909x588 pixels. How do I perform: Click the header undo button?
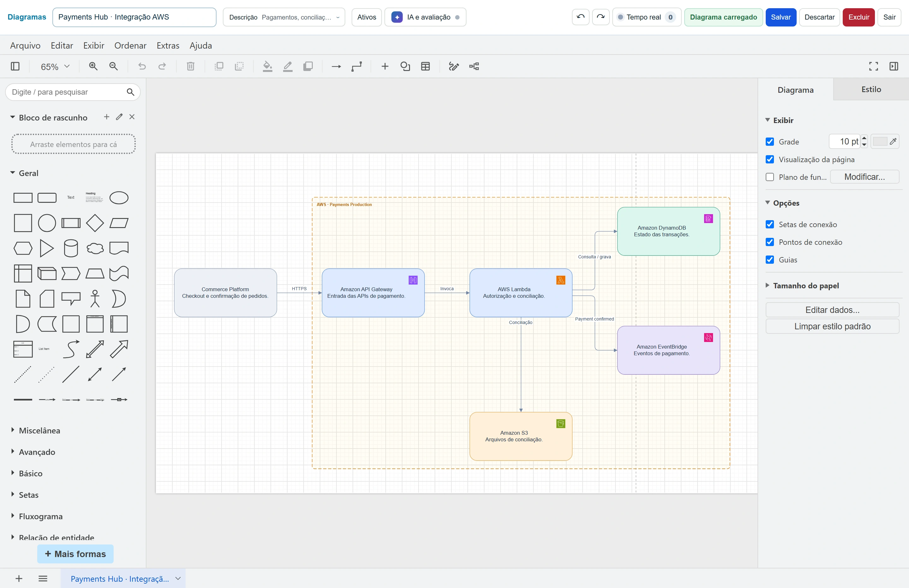coord(580,17)
